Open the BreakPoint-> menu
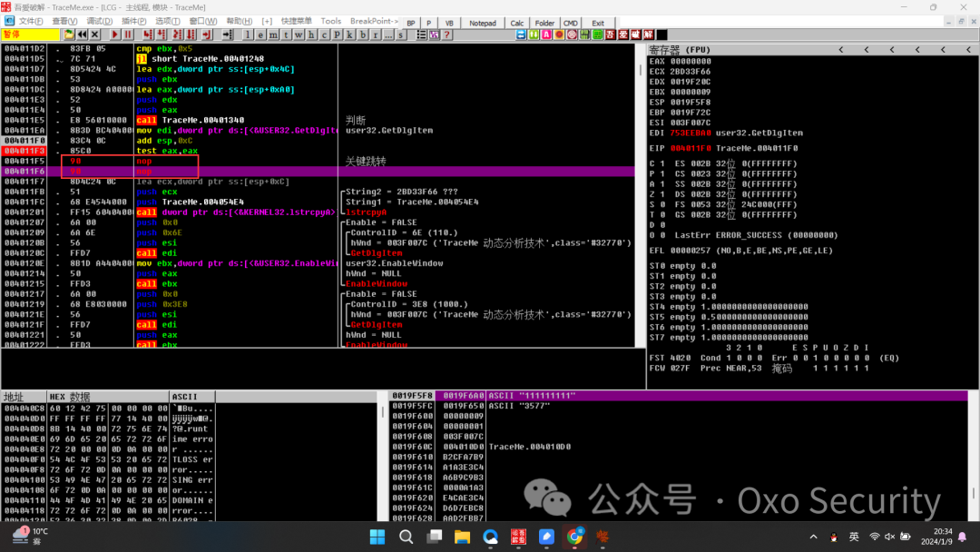Image resolution: width=980 pixels, height=552 pixels. click(374, 21)
